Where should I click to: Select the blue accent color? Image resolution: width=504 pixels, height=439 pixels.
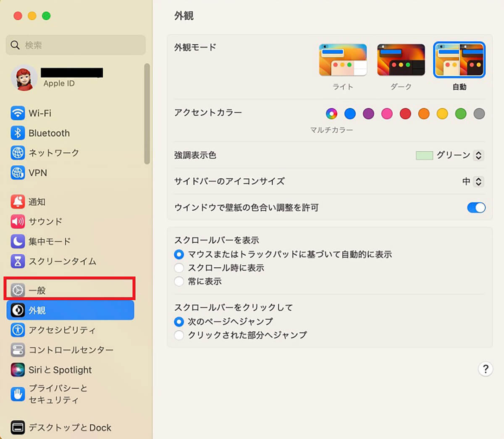pyautogui.click(x=350, y=113)
